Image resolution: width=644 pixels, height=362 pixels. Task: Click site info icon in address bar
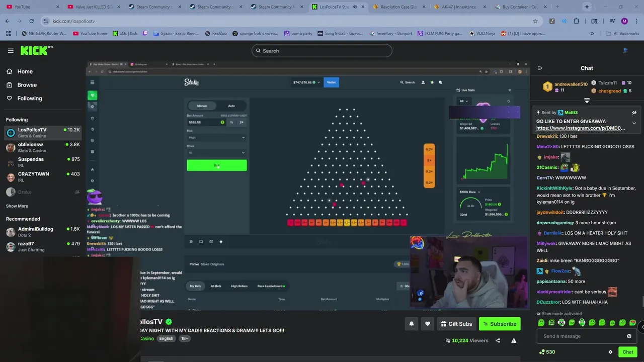coord(46,21)
